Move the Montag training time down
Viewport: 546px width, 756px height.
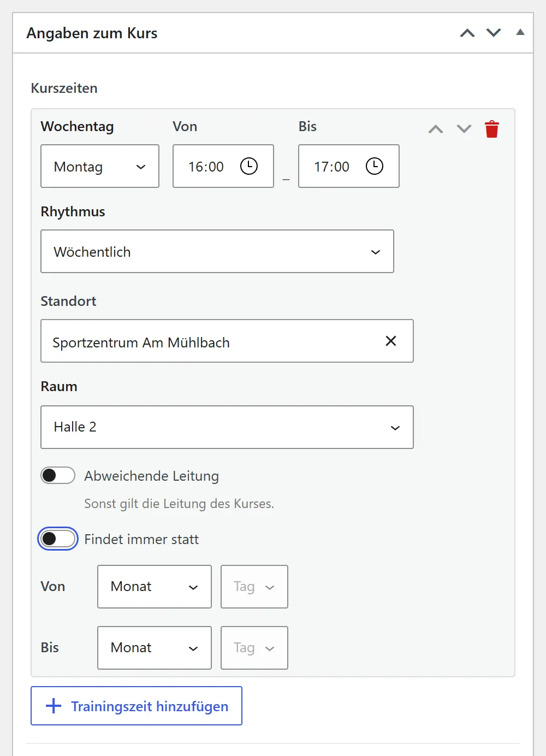[x=464, y=129]
